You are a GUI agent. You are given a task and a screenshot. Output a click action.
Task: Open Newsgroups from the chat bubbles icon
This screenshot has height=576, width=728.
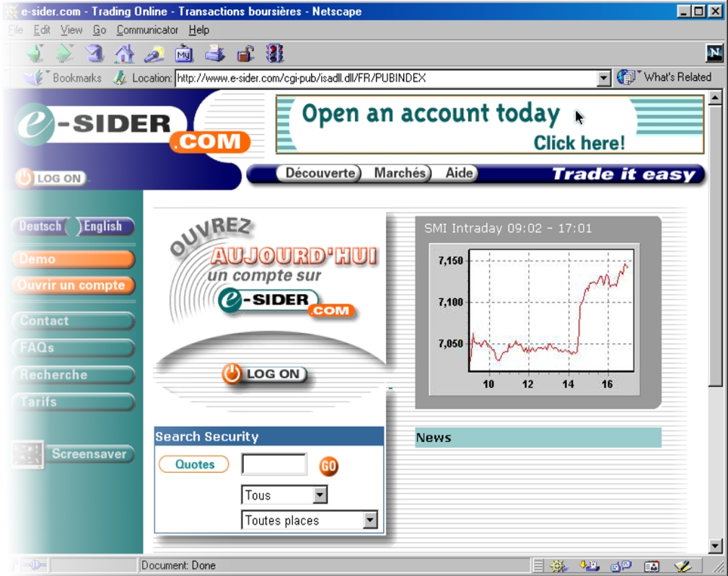coord(620,566)
